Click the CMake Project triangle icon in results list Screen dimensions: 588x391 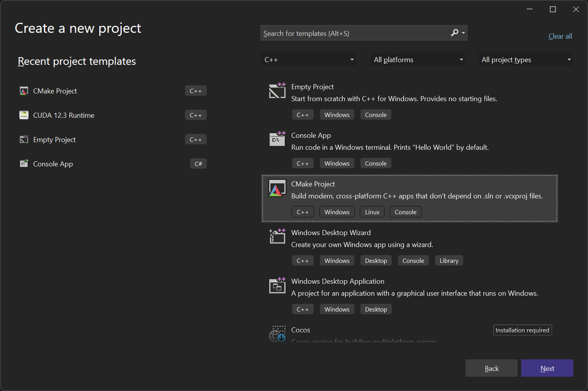(277, 188)
